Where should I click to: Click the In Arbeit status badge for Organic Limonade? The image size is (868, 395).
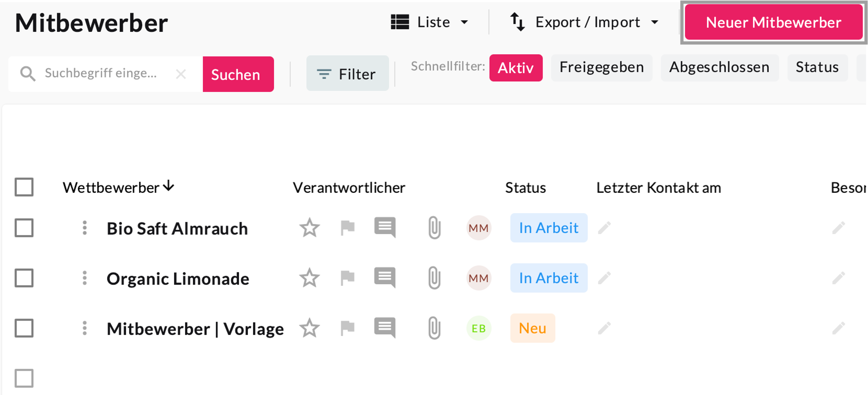[x=549, y=278]
